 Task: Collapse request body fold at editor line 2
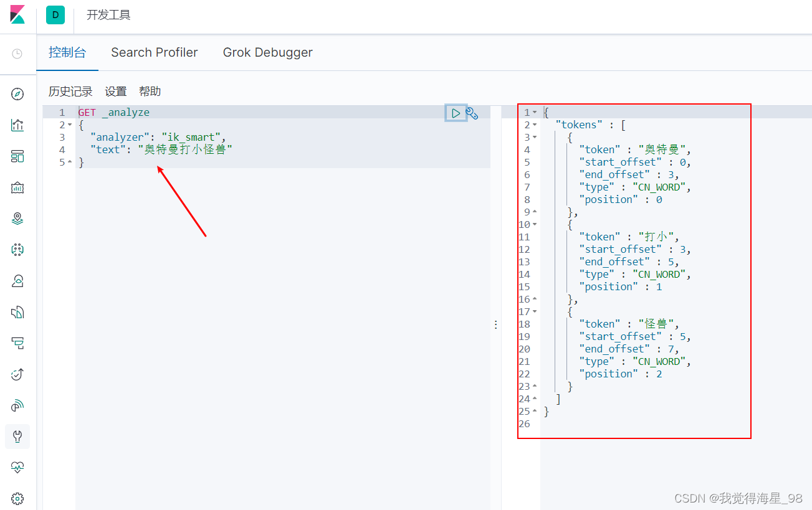pyautogui.click(x=70, y=125)
